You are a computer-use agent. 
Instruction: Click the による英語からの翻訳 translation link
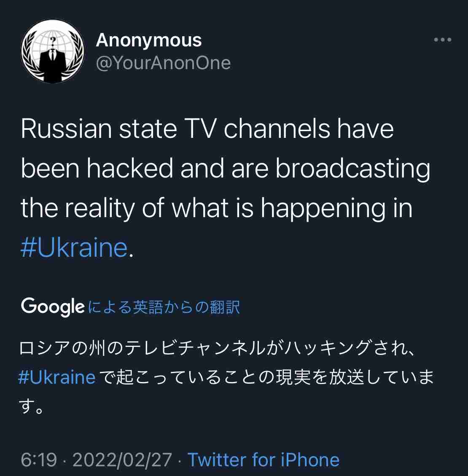pyautogui.click(x=164, y=307)
